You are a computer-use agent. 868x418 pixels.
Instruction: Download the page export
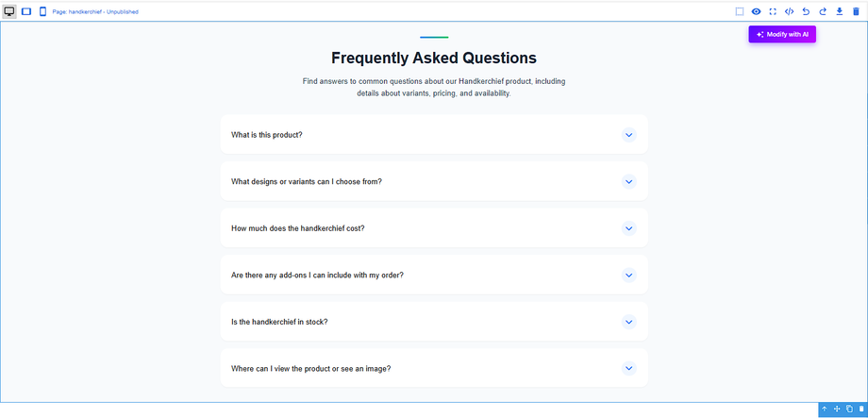tap(839, 11)
